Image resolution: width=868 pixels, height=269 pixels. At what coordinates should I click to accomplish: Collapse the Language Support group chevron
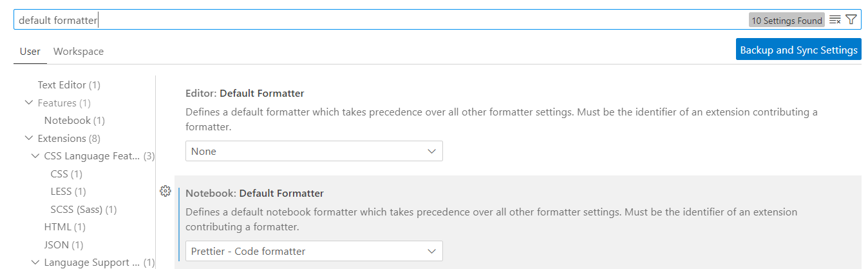coord(35,263)
